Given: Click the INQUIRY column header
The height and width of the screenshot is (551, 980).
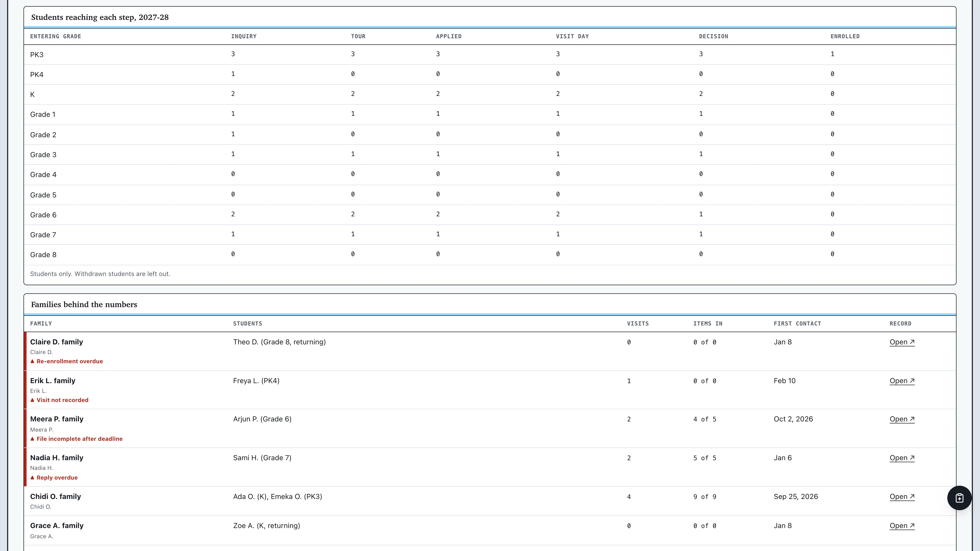Looking at the screenshot, I should coord(244,36).
